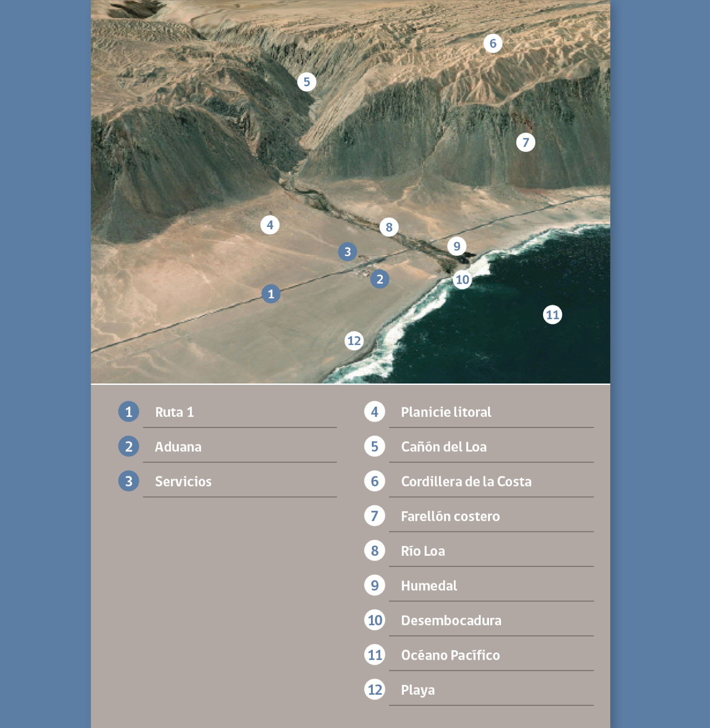Select the Océano Pacífico legend entry
The width and height of the screenshot is (710, 728).
(450, 655)
